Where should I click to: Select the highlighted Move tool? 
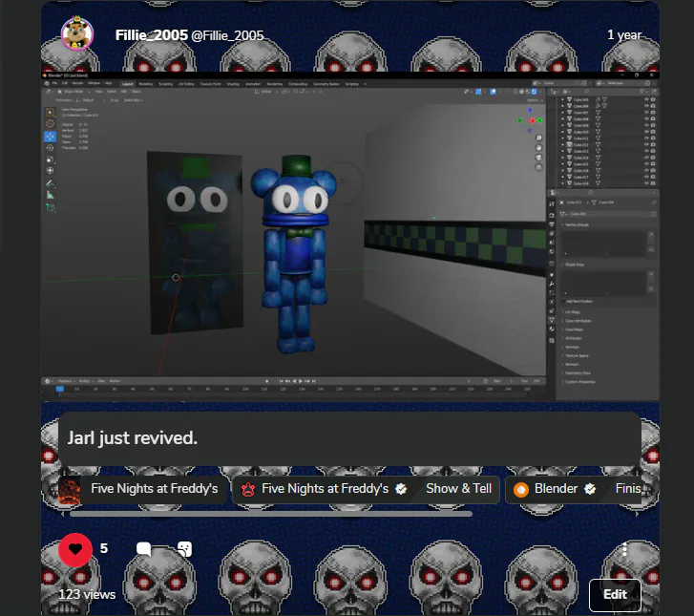pyautogui.click(x=50, y=137)
